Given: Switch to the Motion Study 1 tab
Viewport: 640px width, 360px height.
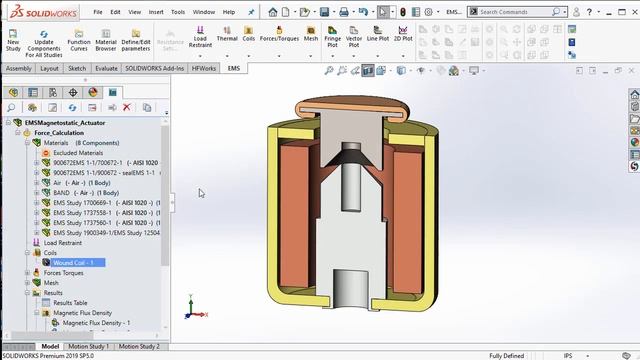Looking at the screenshot, I should click(89, 346).
